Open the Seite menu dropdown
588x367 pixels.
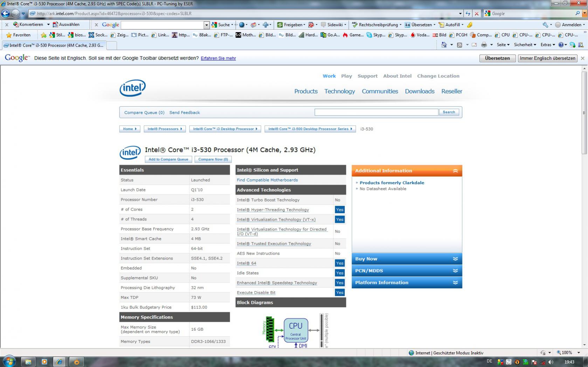pos(503,45)
